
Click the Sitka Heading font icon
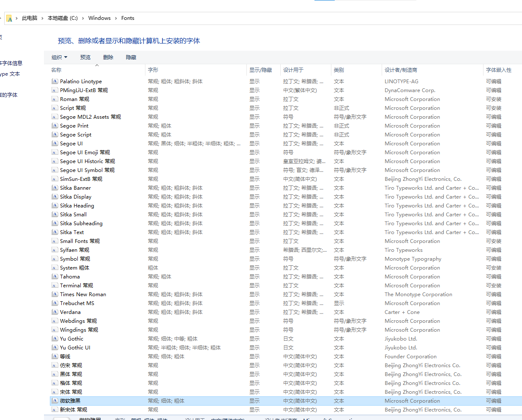55,205
